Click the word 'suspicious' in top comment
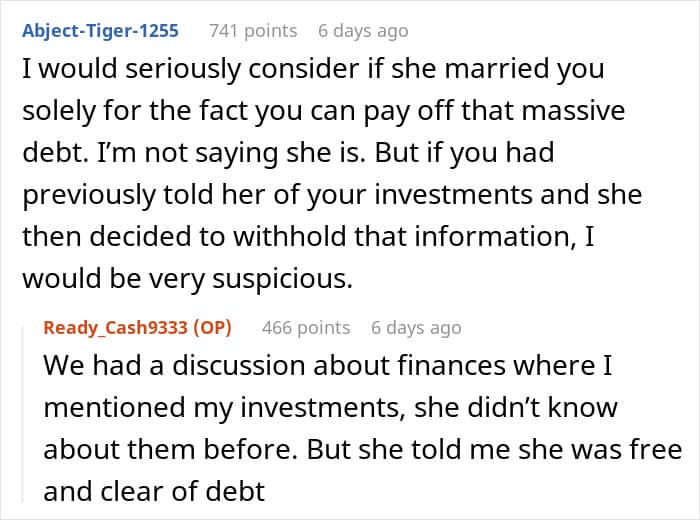The height and width of the screenshot is (520, 700). tap(282, 280)
